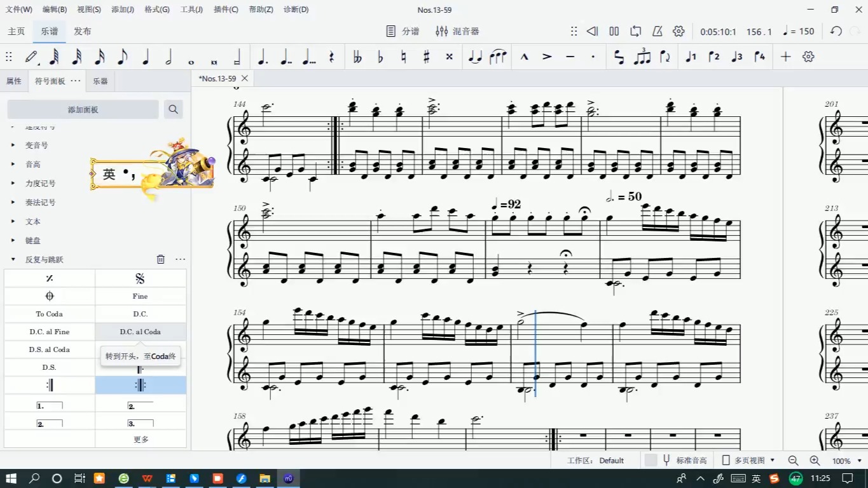Choose the 16th note duration
This screenshot has height=488, width=868.
click(100, 57)
